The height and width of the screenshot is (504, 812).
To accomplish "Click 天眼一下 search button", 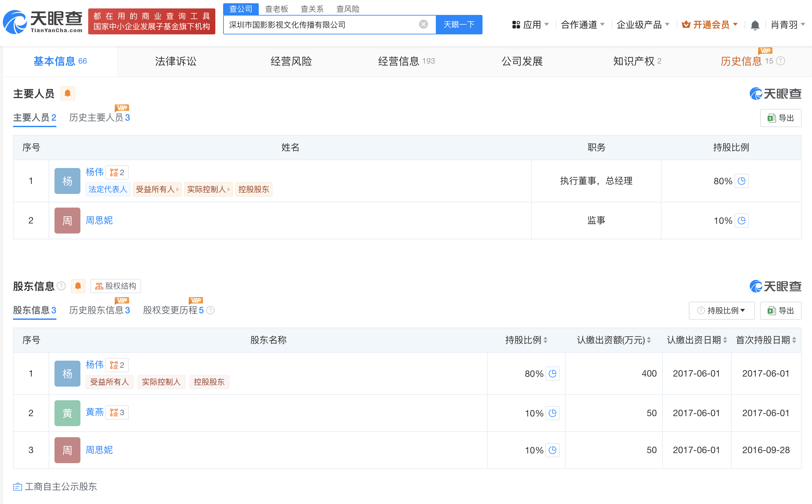I will click(x=459, y=25).
